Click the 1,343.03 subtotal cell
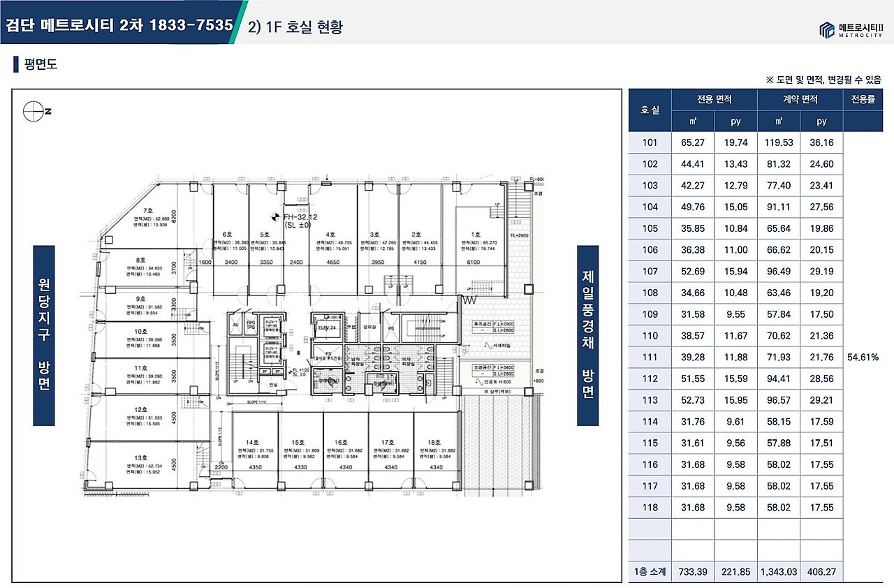Image resolution: width=894 pixels, height=588 pixels. coord(778,571)
